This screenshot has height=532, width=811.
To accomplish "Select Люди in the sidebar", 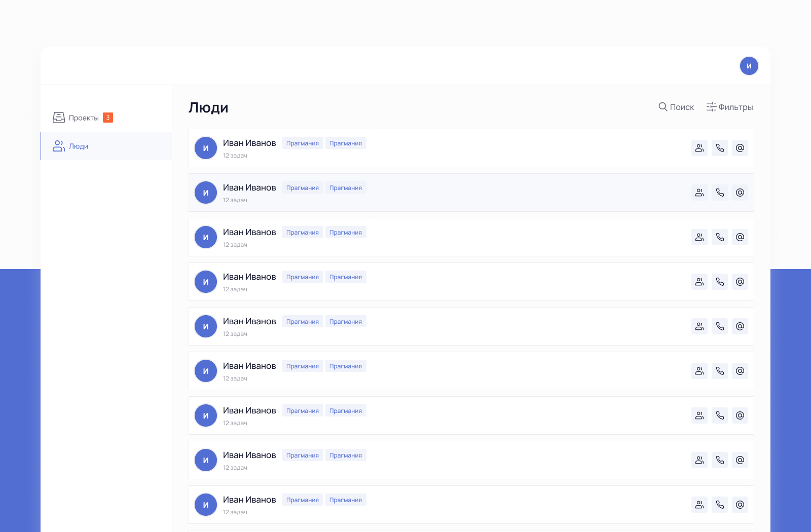I will coord(79,146).
